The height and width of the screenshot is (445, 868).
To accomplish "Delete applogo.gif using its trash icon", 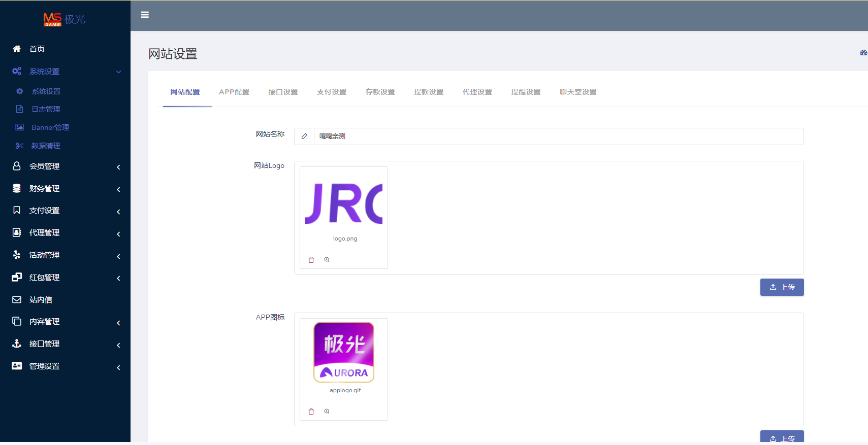I will 311,412.
